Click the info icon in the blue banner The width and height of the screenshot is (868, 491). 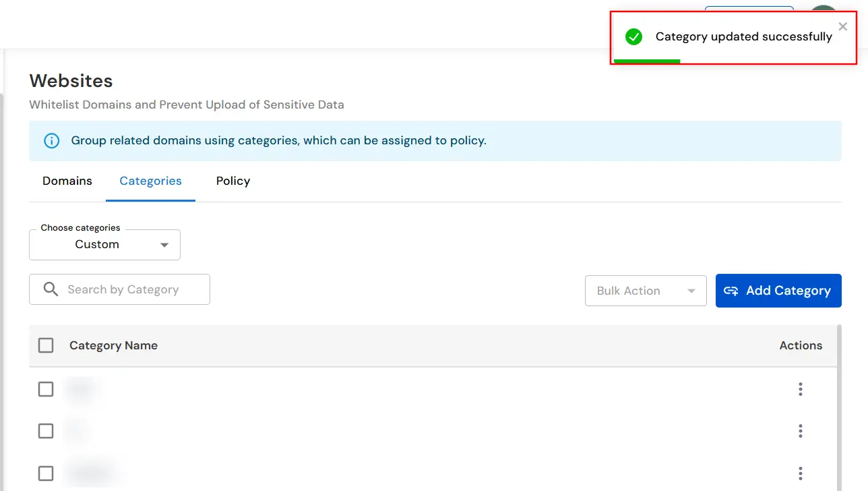tap(51, 140)
